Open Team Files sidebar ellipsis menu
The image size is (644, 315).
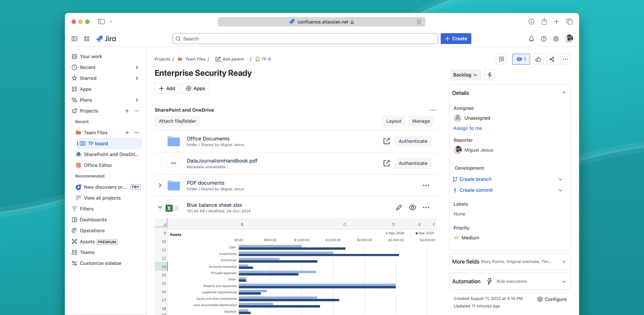tap(137, 133)
